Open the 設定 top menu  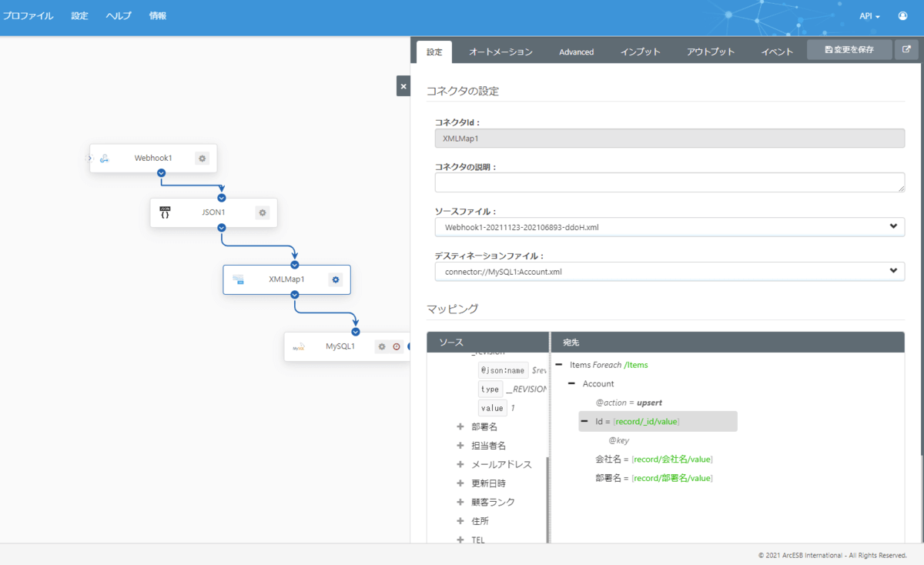point(79,15)
